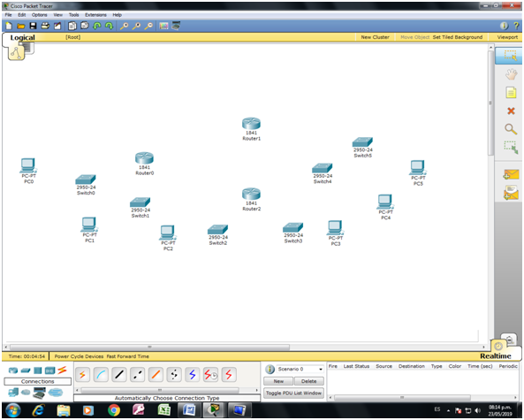524x420 pixels.
Task: Open the Extensions menu
Action: click(x=95, y=15)
